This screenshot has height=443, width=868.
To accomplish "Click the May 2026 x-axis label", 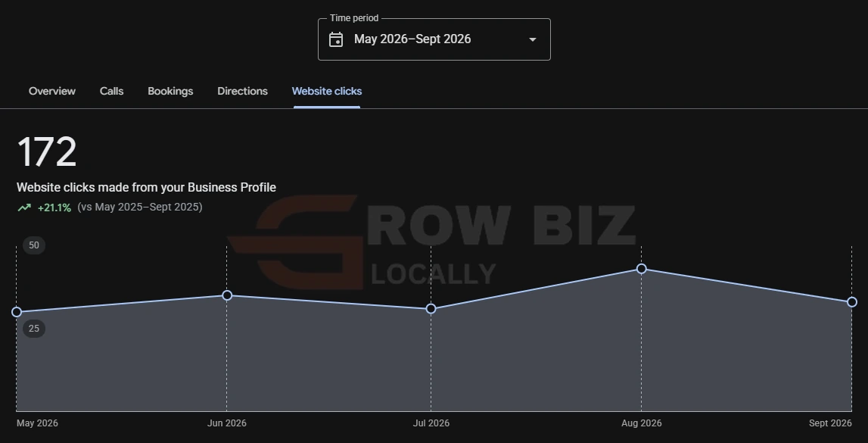I will (x=37, y=423).
